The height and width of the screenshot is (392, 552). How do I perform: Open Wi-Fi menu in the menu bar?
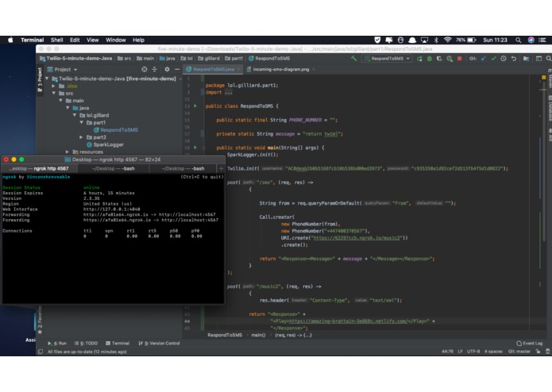[447, 40]
